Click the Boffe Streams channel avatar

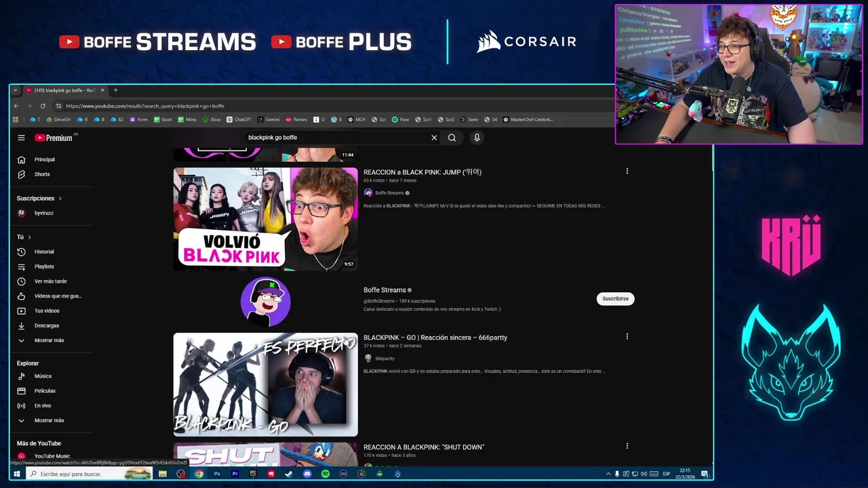[x=265, y=302]
